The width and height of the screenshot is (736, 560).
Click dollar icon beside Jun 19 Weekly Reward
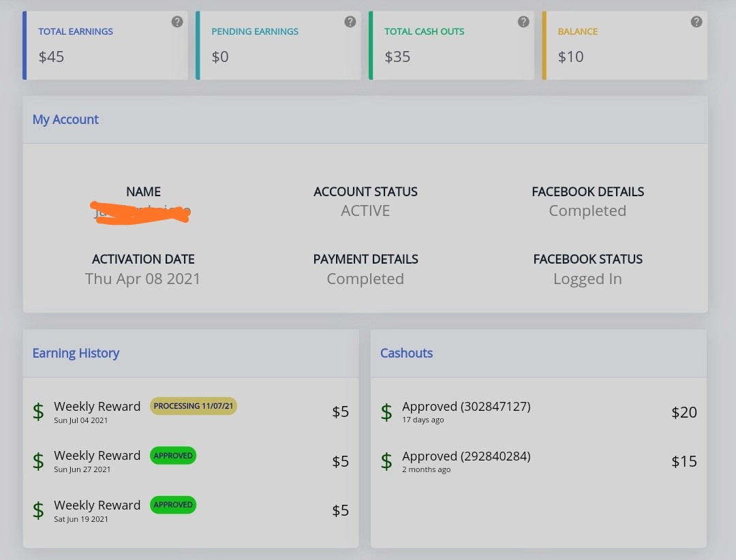click(x=38, y=511)
